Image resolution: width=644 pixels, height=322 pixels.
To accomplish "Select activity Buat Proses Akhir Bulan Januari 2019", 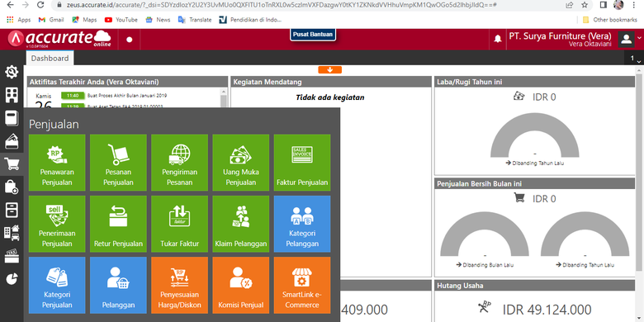I will pos(127,96).
